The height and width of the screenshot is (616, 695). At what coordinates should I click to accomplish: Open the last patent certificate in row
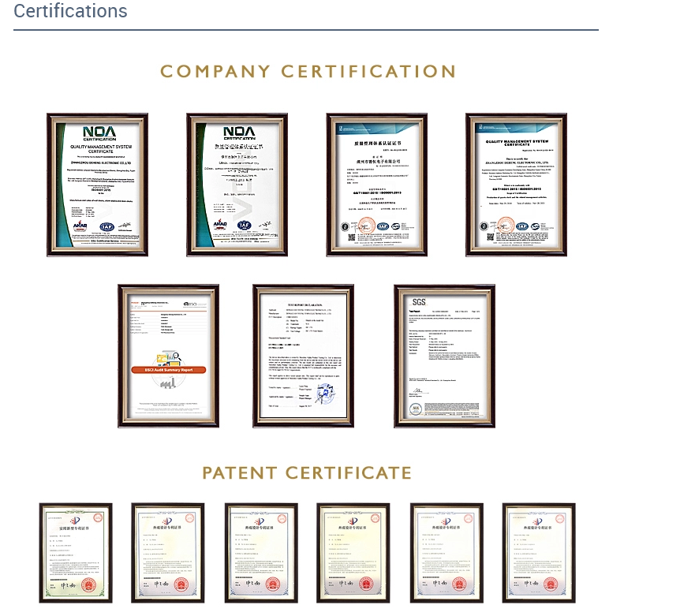pyautogui.click(x=539, y=553)
